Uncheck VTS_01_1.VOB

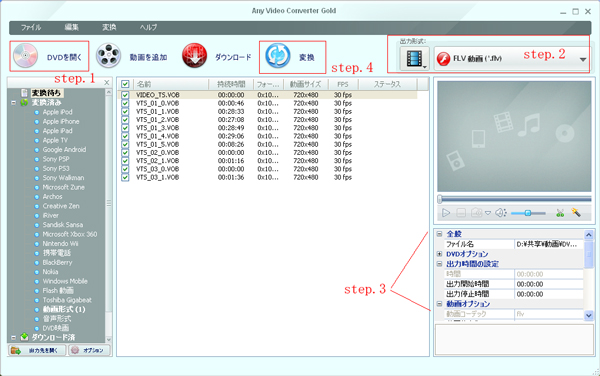125,111
